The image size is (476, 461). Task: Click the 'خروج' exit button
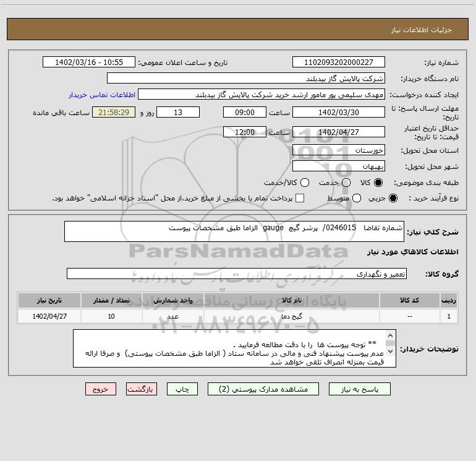101,389
